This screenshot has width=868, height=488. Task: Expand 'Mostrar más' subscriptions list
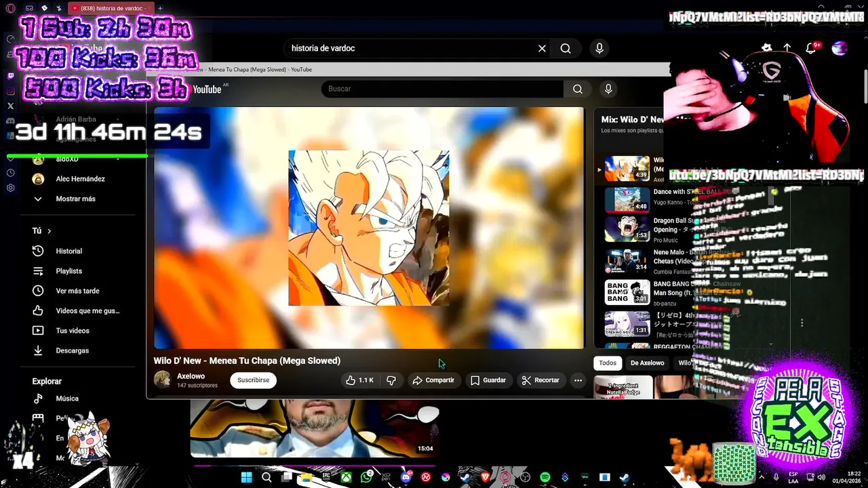tap(76, 199)
